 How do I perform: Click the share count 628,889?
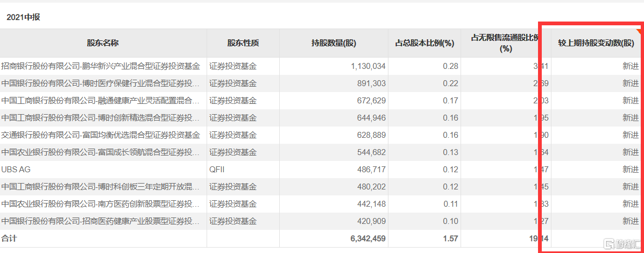pyautogui.click(x=372, y=135)
